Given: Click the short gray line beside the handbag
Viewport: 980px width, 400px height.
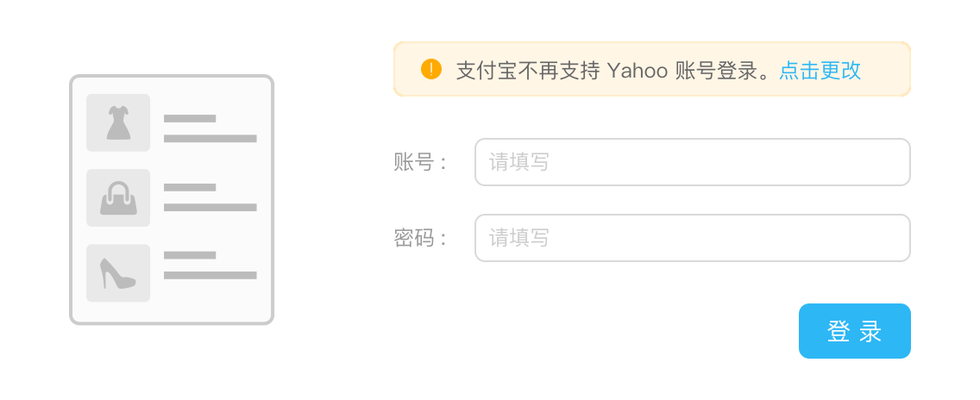Looking at the screenshot, I should [x=190, y=187].
